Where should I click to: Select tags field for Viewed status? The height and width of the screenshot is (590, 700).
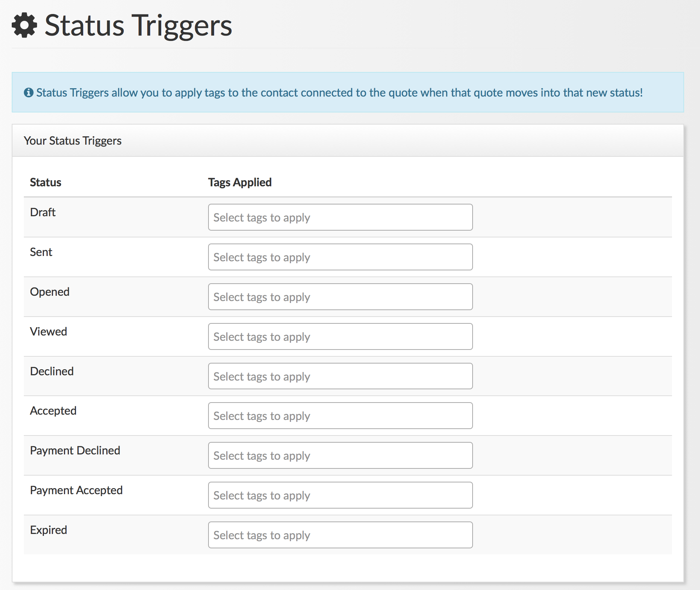[x=340, y=337]
